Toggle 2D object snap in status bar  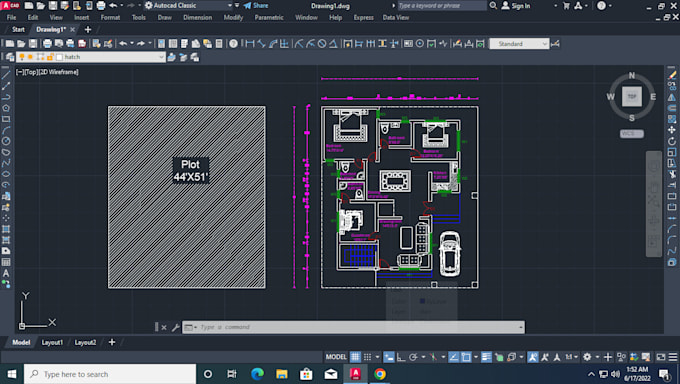(466, 357)
